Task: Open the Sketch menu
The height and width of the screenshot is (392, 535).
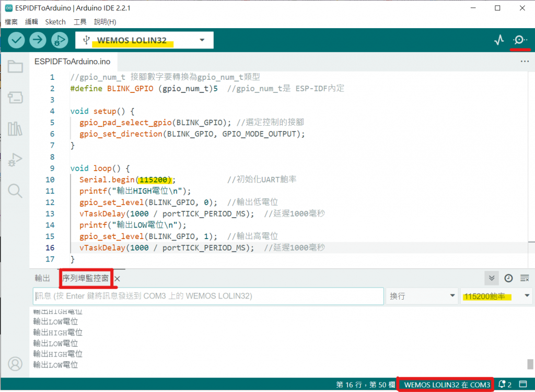Action: [x=55, y=22]
